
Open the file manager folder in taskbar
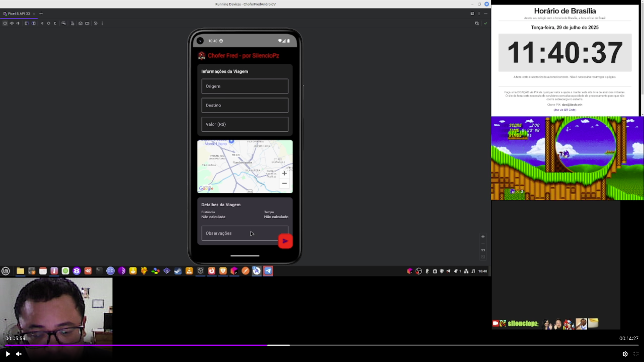click(x=20, y=271)
